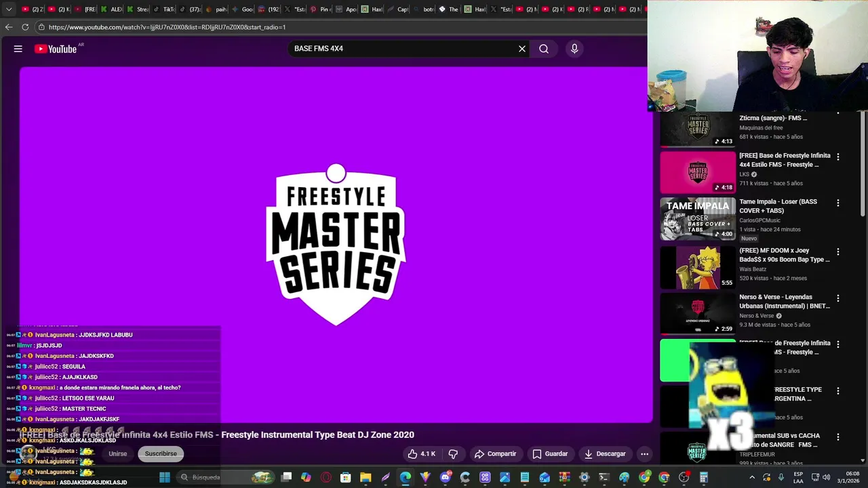Clear the search box with the X
868x488 pixels.
(x=522, y=49)
